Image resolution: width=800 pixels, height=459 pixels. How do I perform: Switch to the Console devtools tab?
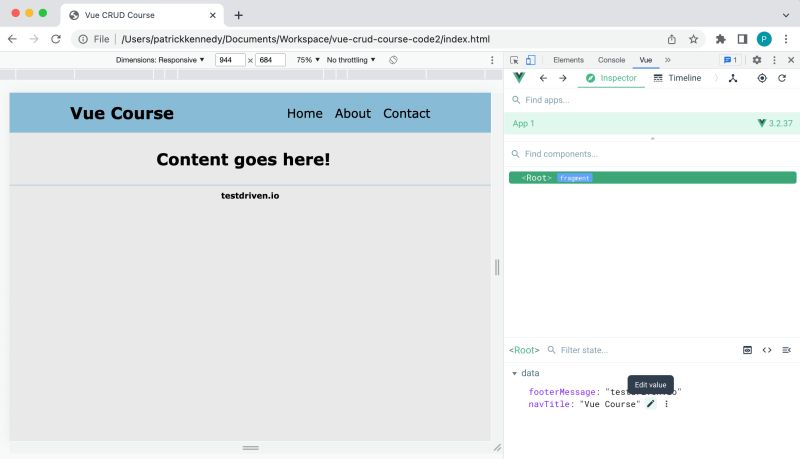click(611, 60)
